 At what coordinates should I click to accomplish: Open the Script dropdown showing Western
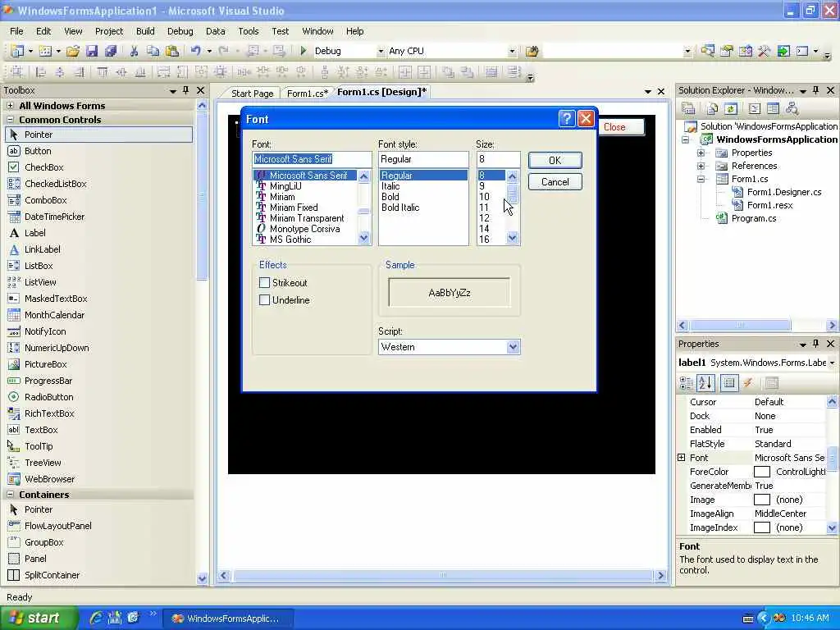tap(513, 347)
